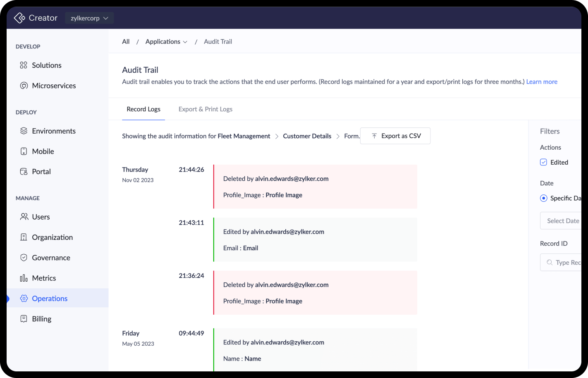Click the Metrics bar chart icon
Screen dimensions: 588x378
(24, 278)
